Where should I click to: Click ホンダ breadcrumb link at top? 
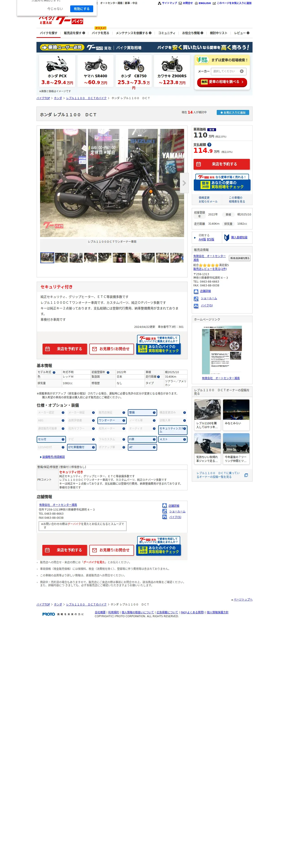click(x=58, y=98)
